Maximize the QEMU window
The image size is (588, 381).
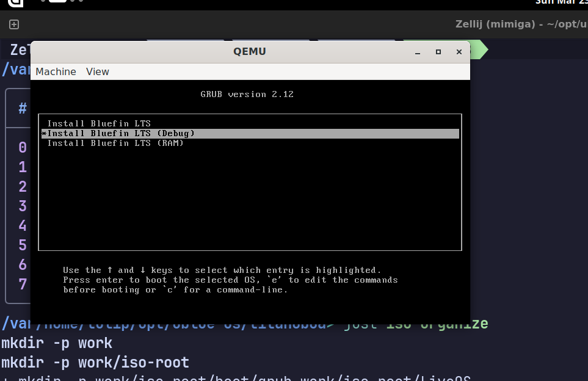(438, 52)
